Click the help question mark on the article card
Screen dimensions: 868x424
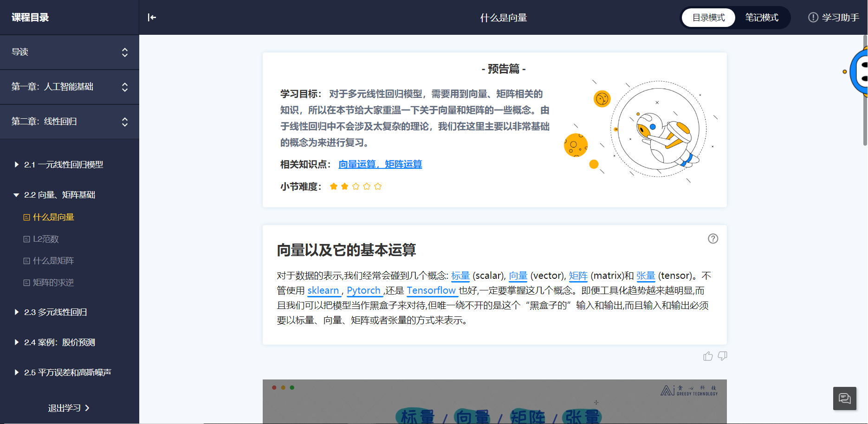(x=713, y=238)
